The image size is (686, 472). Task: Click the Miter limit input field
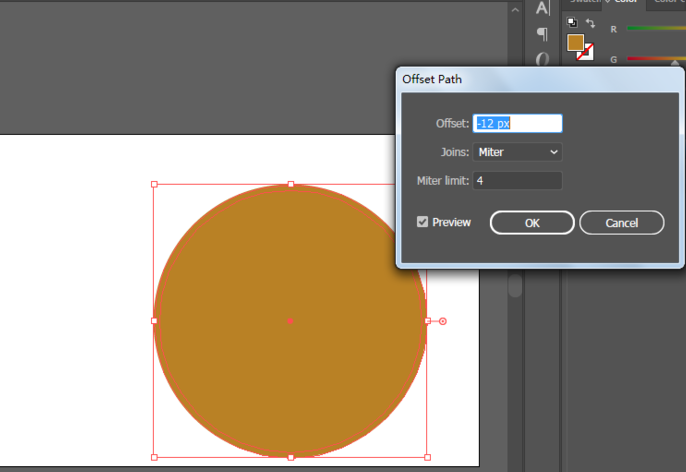[x=517, y=181]
